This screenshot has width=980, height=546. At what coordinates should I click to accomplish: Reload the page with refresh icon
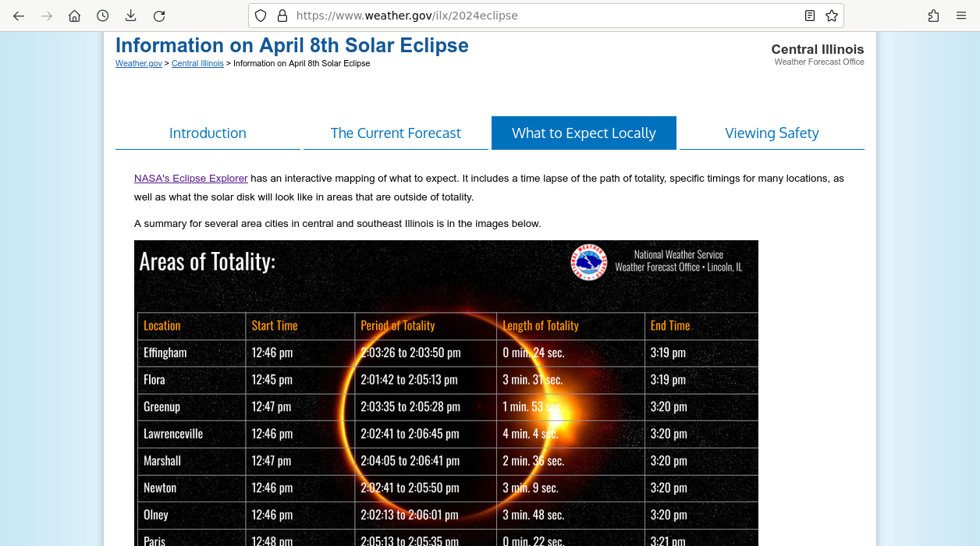coord(159,16)
